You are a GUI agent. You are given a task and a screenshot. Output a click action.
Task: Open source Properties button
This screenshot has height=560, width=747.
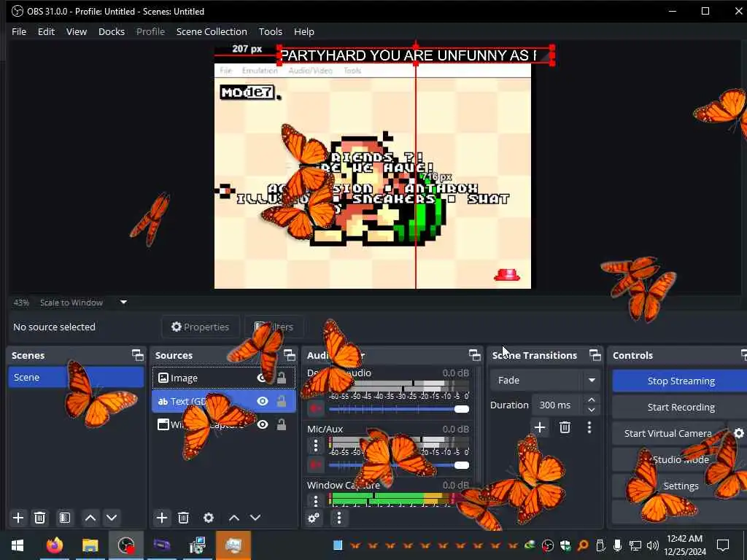click(200, 327)
